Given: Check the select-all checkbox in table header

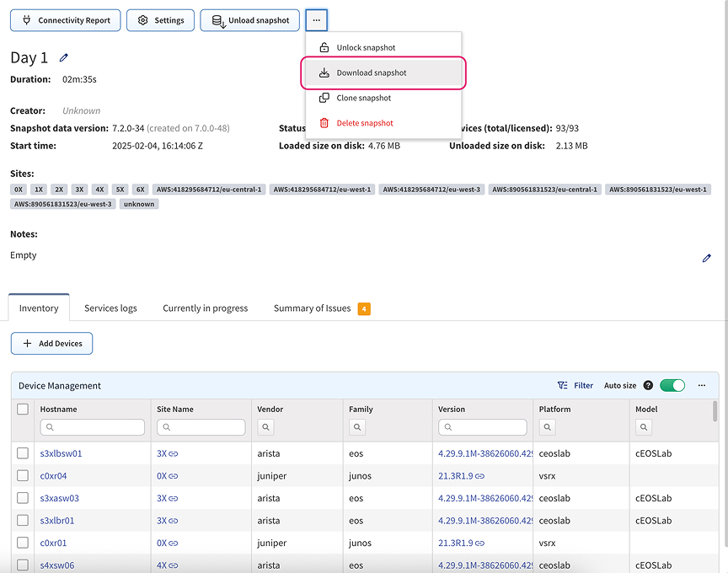Looking at the screenshot, I should tap(23, 410).
